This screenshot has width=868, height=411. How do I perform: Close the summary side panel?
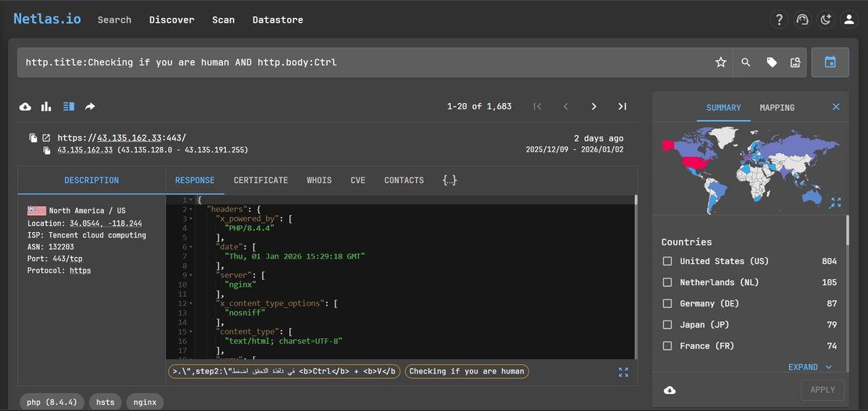click(836, 107)
